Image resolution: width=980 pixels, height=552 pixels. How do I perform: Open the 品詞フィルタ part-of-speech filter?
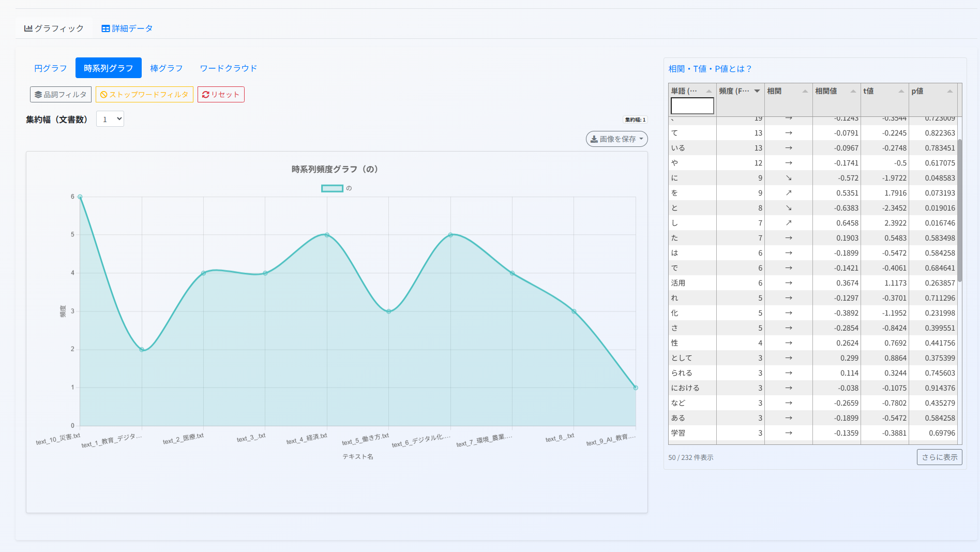tap(61, 95)
